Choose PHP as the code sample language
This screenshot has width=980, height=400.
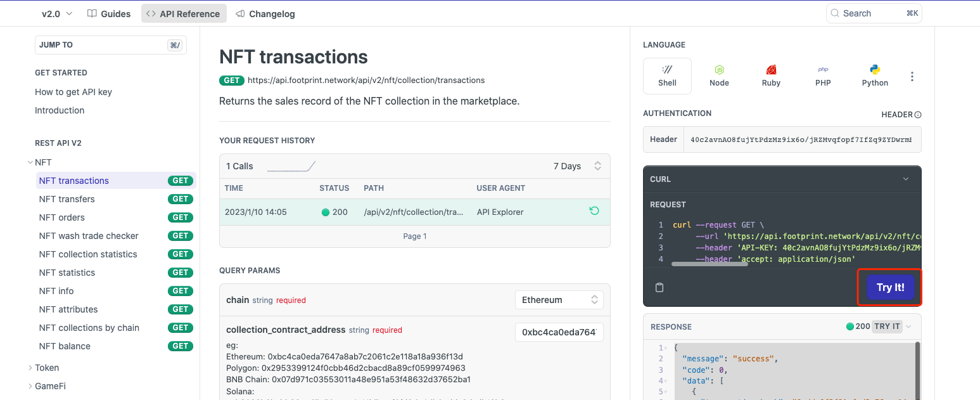point(823,75)
